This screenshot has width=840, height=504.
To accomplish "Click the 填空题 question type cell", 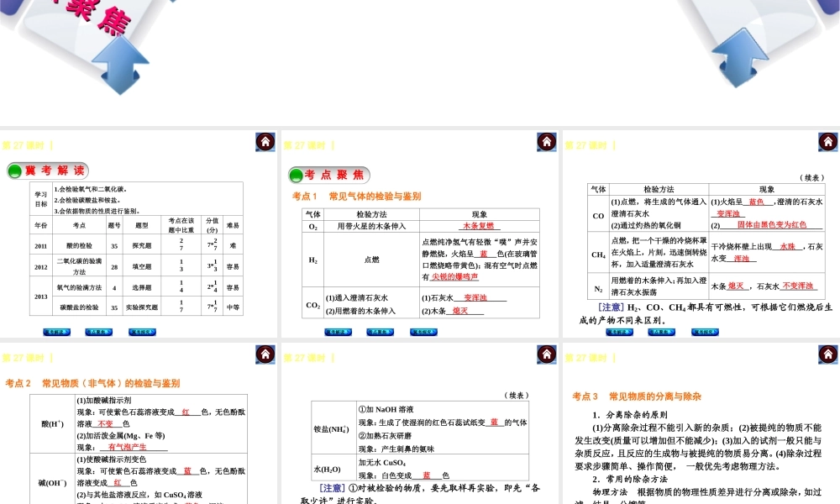I will tap(142, 267).
